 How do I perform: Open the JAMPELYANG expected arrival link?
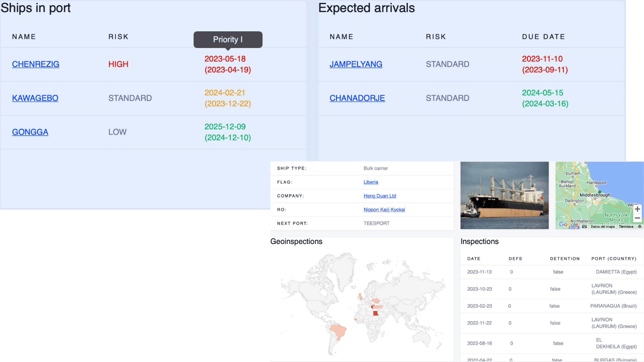tap(356, 64)
